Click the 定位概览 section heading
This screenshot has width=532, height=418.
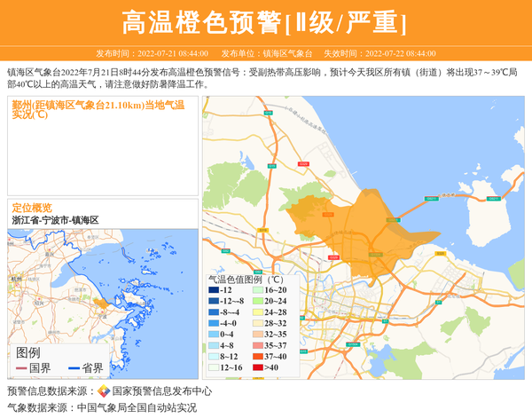point(32,207)
